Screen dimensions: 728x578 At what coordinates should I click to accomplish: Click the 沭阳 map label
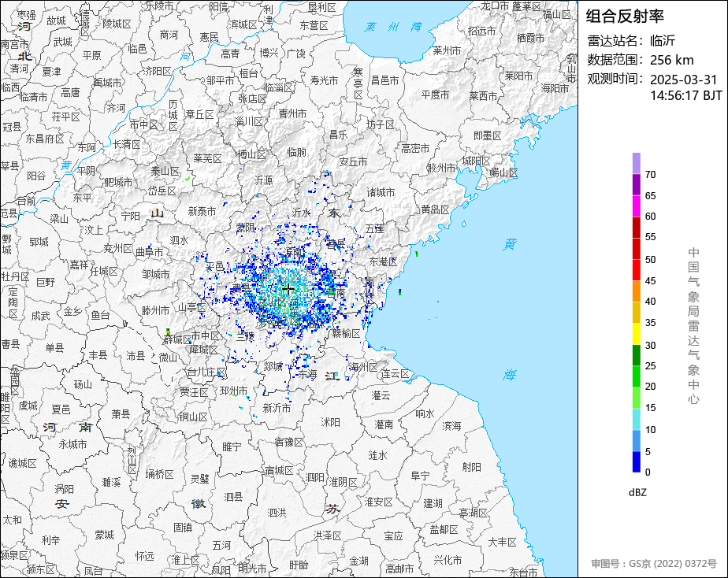pos(331,422)
